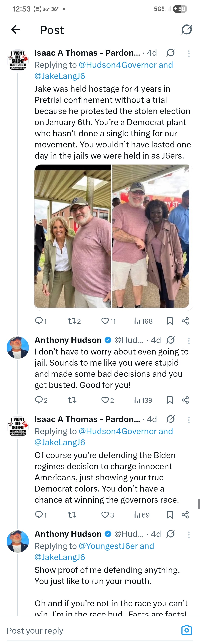Open more options on first Isaac reply
This screenshot has height=644, width=200.
189,53
